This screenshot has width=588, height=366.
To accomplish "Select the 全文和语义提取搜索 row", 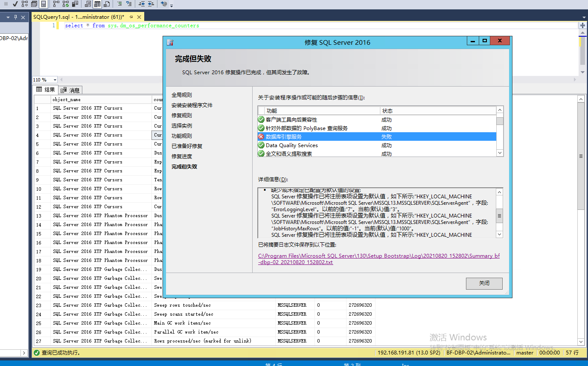I will tap(377, 154).
